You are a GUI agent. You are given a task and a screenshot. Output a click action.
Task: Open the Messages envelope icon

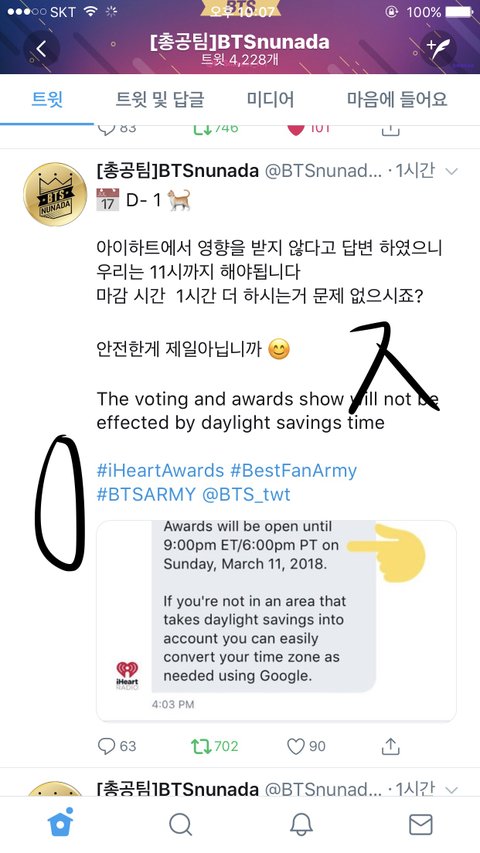click(421, 824)
